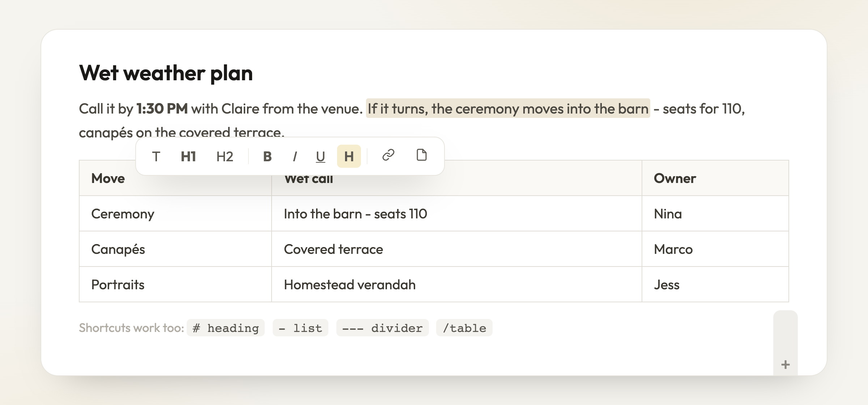Click 'Shortcuts work too:' hint text

(132, 328)
